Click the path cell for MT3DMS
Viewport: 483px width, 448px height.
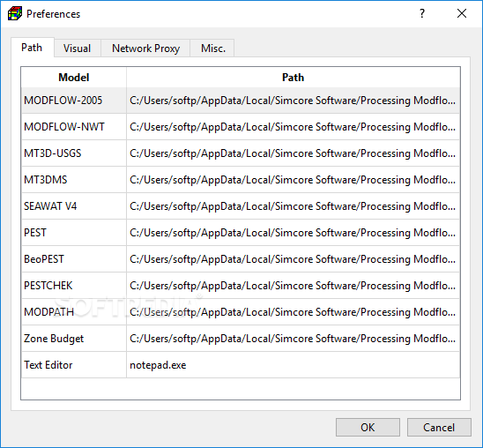coord(293,180)
